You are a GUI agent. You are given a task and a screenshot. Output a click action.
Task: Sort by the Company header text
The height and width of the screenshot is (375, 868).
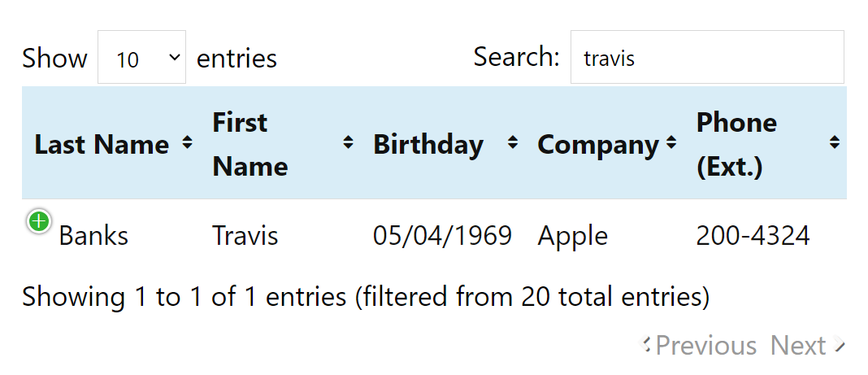[x=598, y=145]
